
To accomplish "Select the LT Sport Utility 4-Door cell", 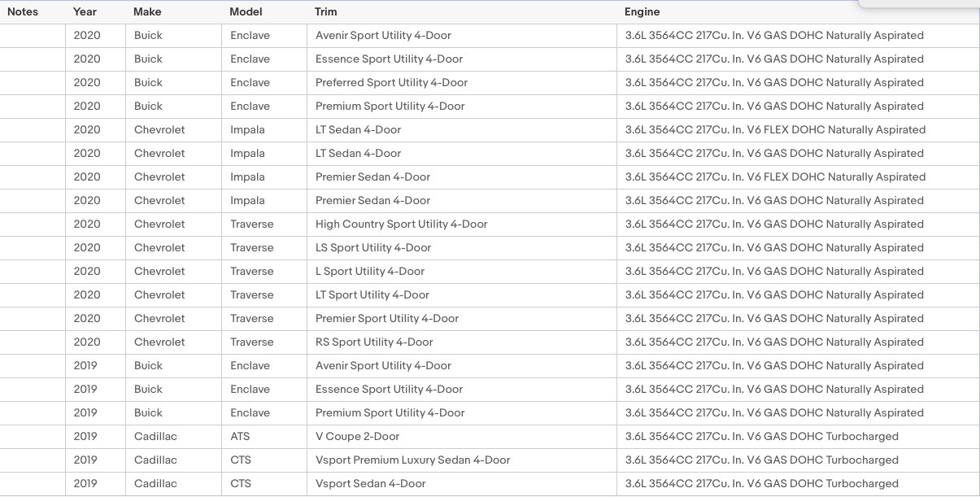I will point(462,295).
